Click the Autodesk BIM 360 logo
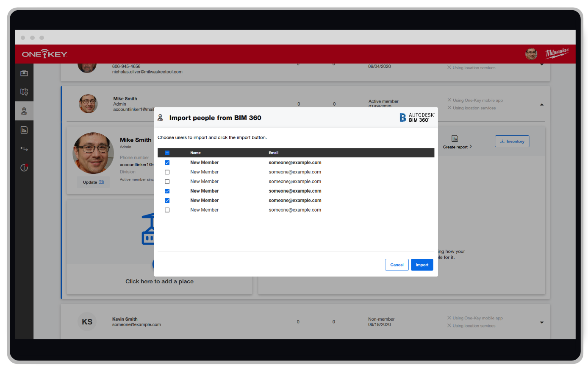Screen dimensions: 588x369 click(x=417, y=117)
